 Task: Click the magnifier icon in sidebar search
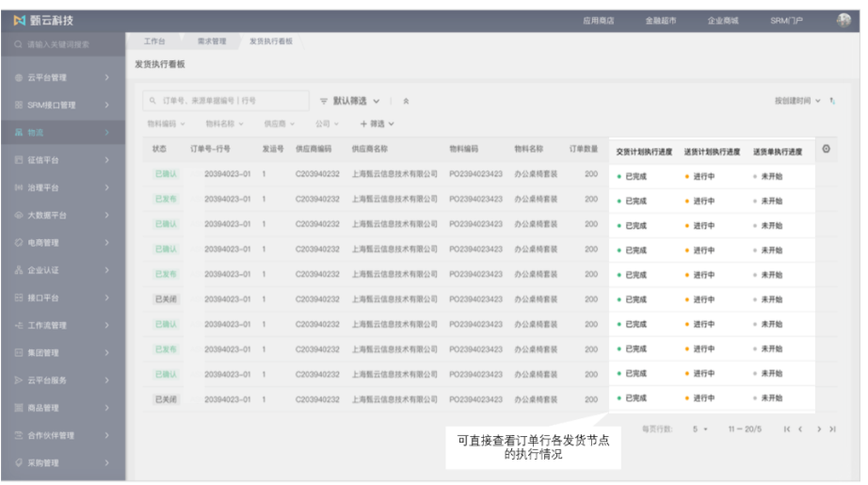pos(18,44)
